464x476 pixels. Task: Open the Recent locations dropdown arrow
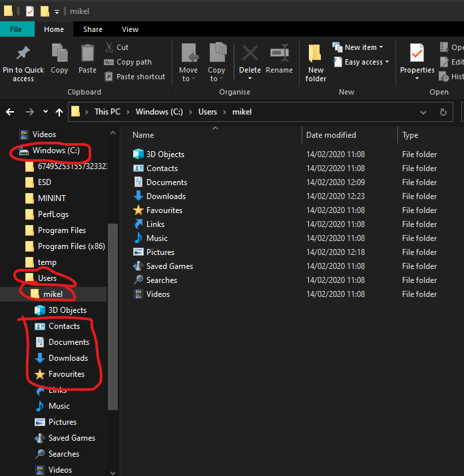coord(45,112)
